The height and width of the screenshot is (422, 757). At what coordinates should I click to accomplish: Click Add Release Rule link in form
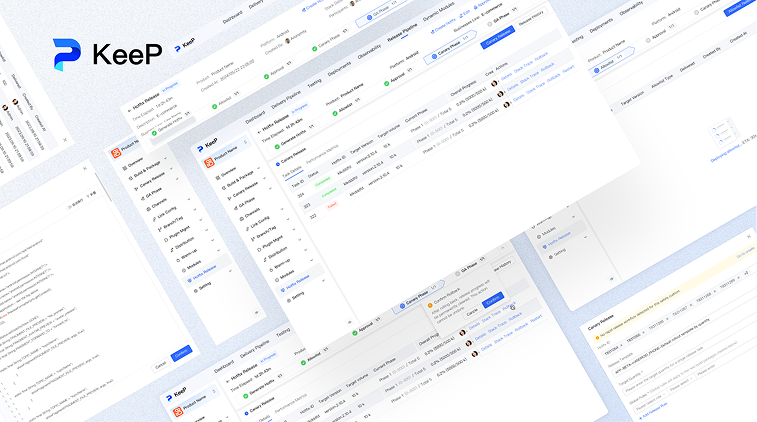click(x=653, y=411)
